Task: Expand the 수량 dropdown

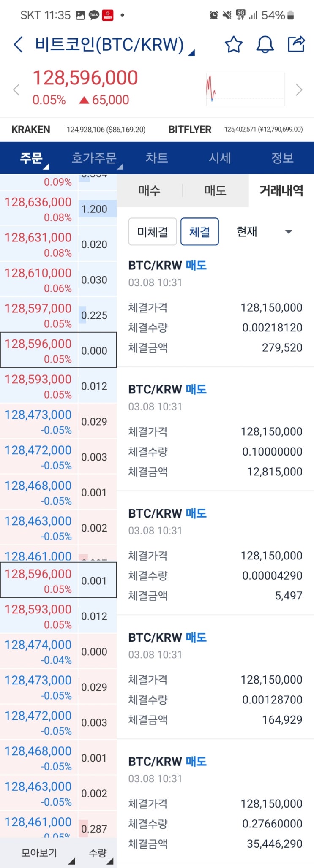Action: tap(100, 853)
